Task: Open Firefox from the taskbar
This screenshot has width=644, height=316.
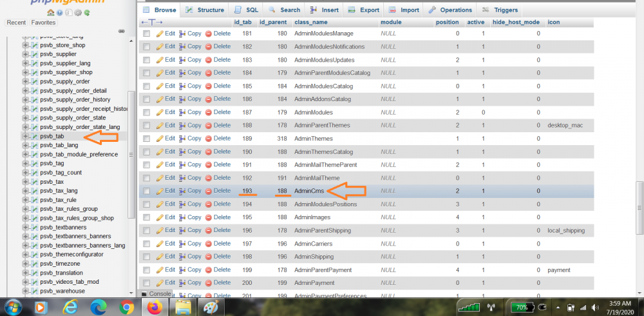Action: (x=154, y=307)
